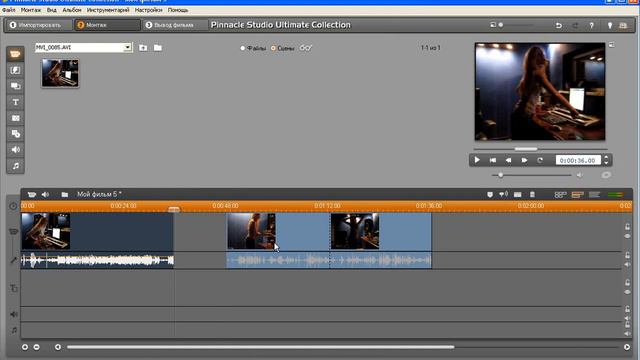Browse for a video folder in the Album
Screen dimensions: 640x360
[x=158, y=48]
